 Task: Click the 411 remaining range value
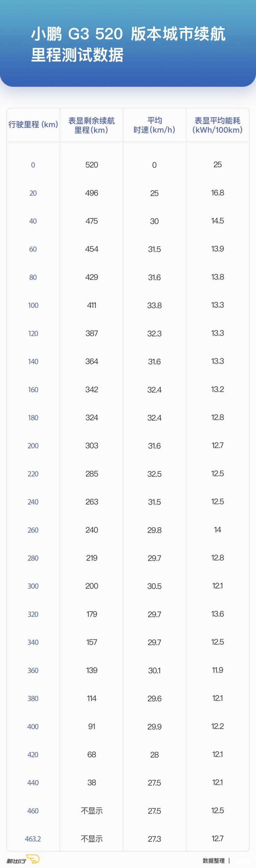click(x=92, y=305)
